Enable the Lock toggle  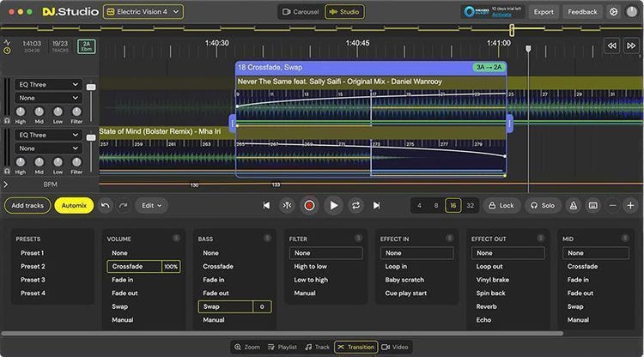501,206
